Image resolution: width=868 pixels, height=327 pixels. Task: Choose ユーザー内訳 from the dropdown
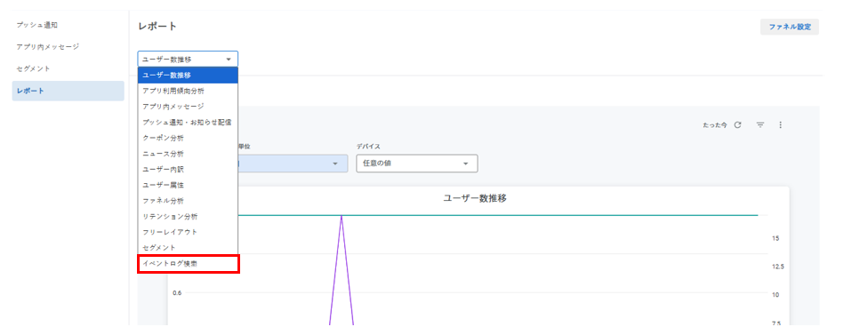188,169
